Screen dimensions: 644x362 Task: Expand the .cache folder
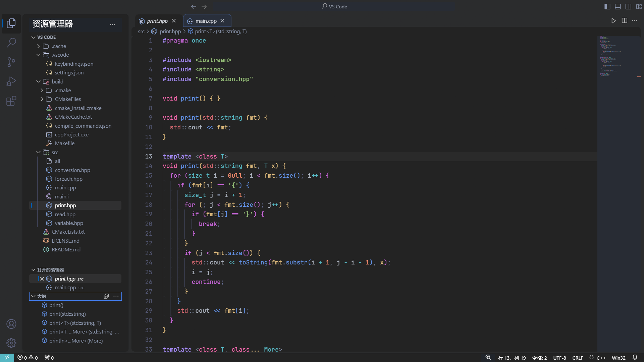point(59,46)
